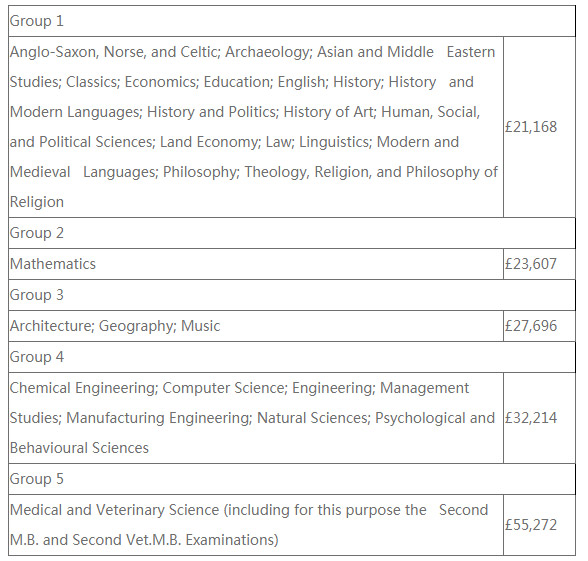The width and height of the screenshot is (588, 561).
Task: Click the £23,607 fee amount
Action: (531, 264)
